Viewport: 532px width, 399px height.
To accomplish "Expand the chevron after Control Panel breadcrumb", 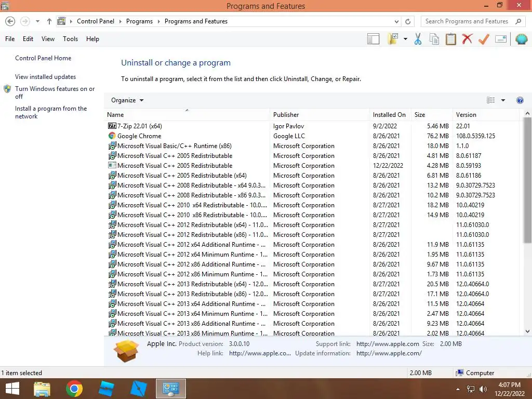I will tap(120, 21).
